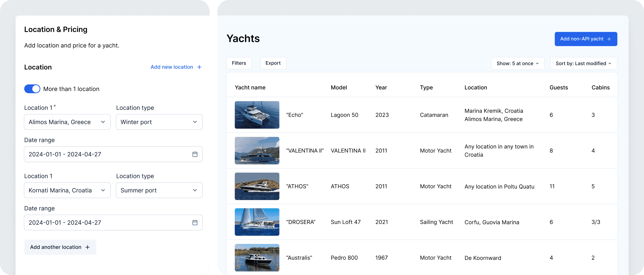The width and height of the screenshot is (644, 275).
Task: Toggle More than 1 location switch
Action: (x=32, y=89)
